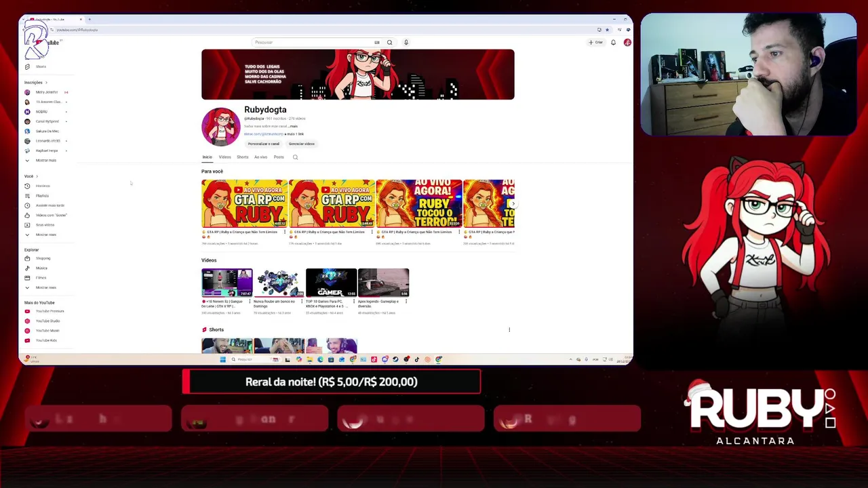Start voice search with the microphone icon
868x488 pixels.
coord(406,42)
